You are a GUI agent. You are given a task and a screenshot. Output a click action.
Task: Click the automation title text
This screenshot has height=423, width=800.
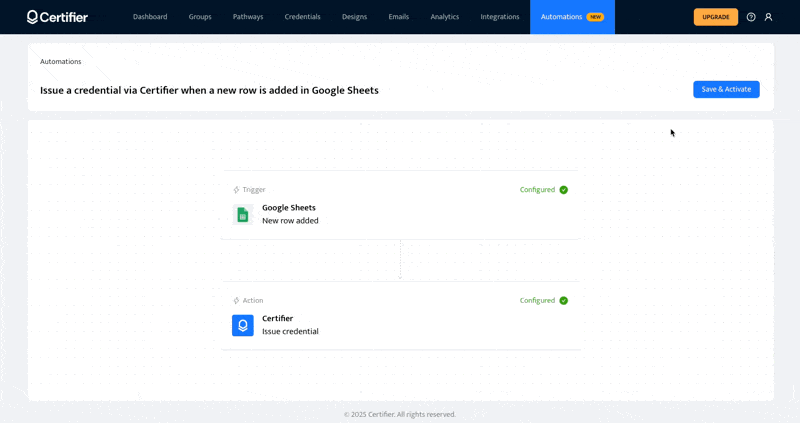[x=209, y=90]
